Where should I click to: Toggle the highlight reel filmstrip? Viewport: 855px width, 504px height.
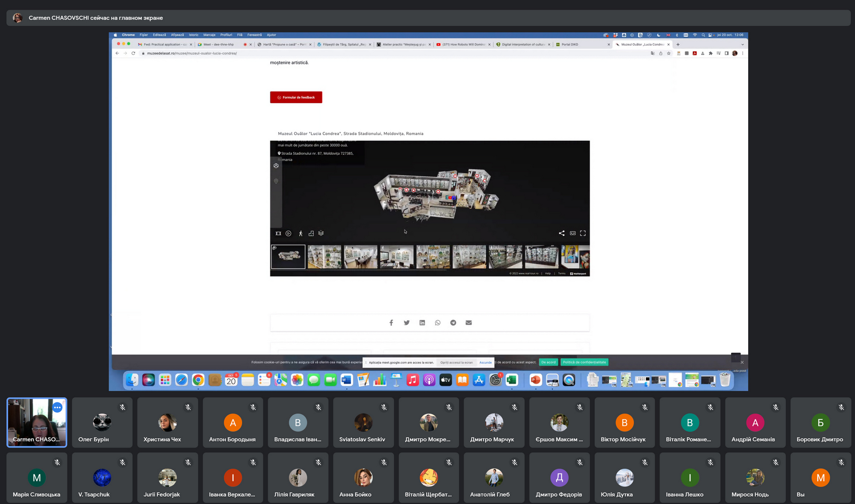pyautogui.click(x=278, y=233)
